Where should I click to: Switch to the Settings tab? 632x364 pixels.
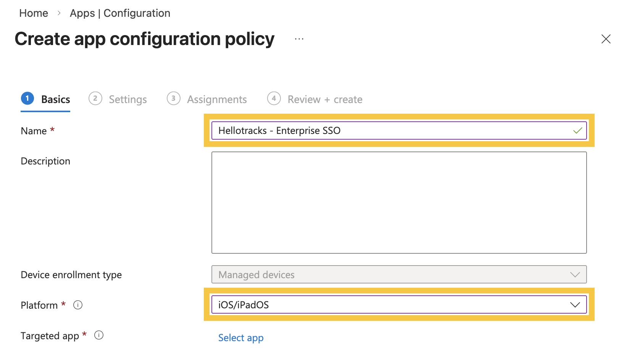click(x=128, y=100)
